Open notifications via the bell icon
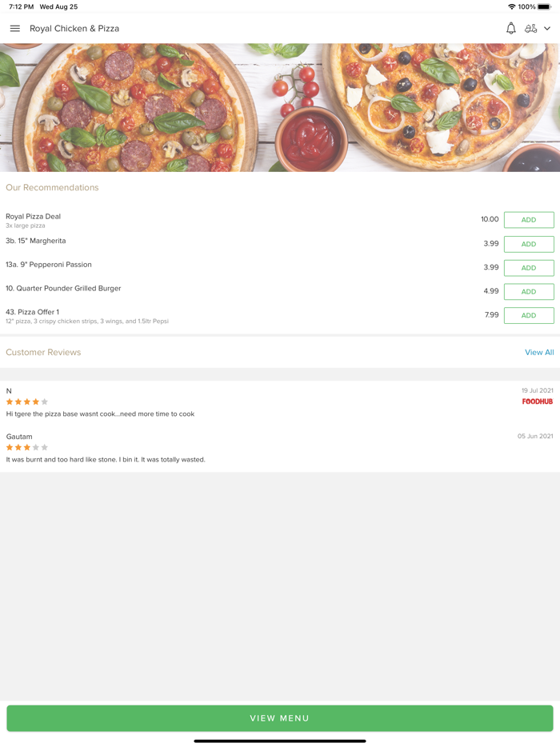This screenshot has width=560, height=747. (x=510, y=28)
